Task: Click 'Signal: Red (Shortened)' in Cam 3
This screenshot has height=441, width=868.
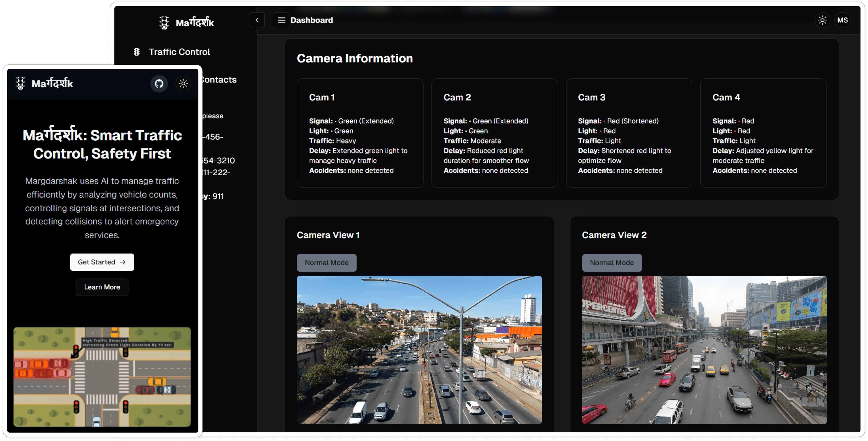Action: (618, 121)
